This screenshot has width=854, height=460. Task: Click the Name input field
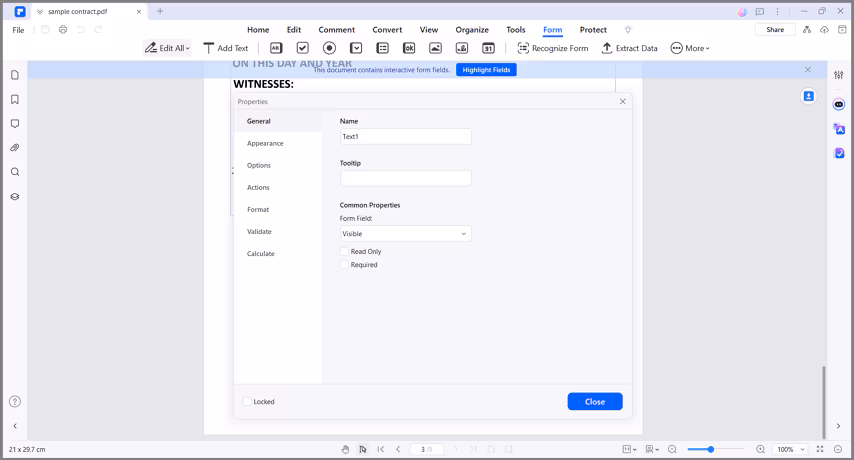(x=406, y=137)
